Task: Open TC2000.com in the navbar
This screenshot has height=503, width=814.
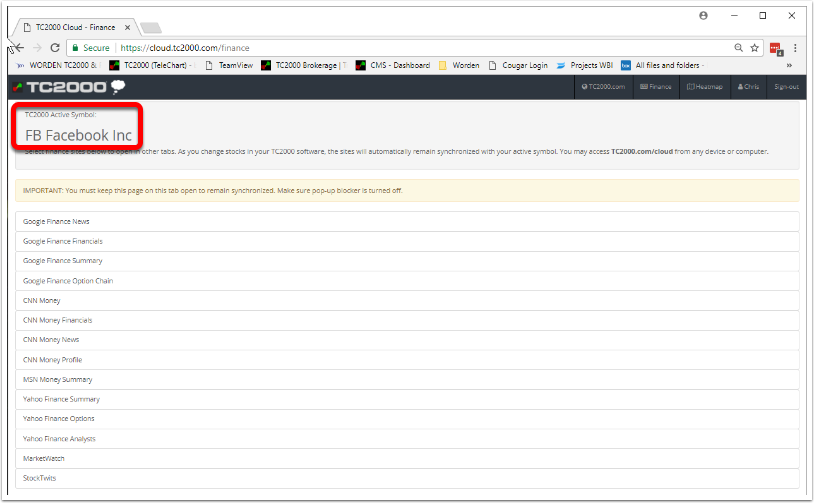Action: pyautogui.click(x=603, y=87)
